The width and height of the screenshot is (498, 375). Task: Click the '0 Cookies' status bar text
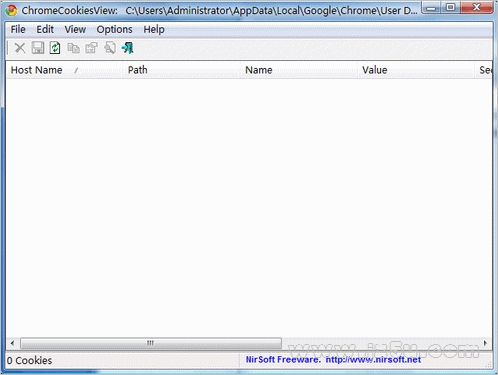point(29,360)
